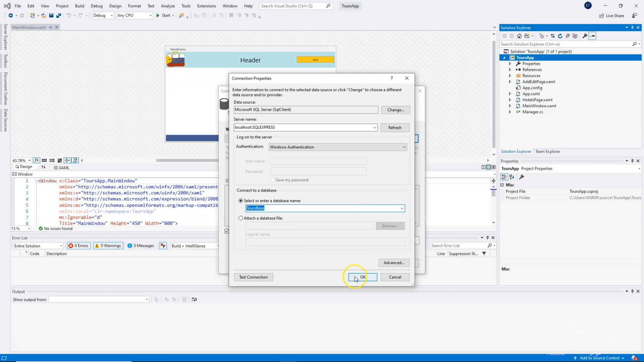Click the Change... data source button
The image size is (644, 362).
396,110
